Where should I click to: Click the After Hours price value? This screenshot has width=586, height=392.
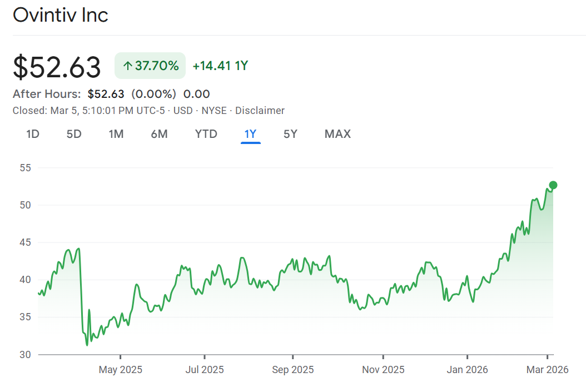point(106,94)
